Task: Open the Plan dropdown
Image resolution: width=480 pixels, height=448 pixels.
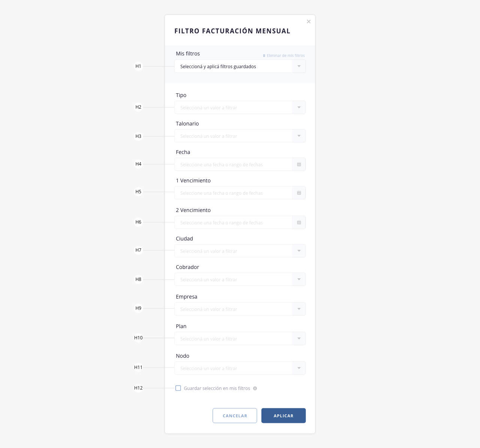Action: coord(240,339)
